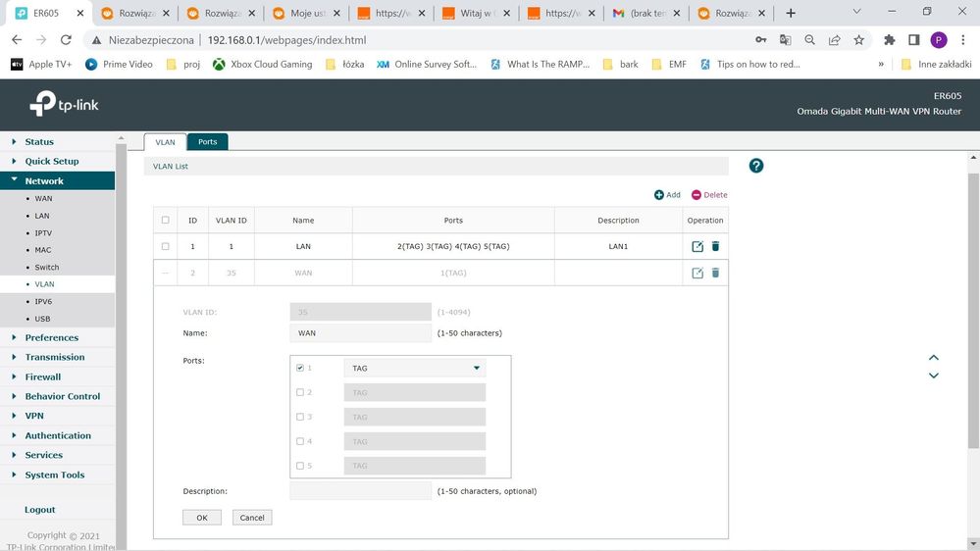Uncheck port 1 checkbox
The image size is (980, 551).
click(x=300, y=368)
